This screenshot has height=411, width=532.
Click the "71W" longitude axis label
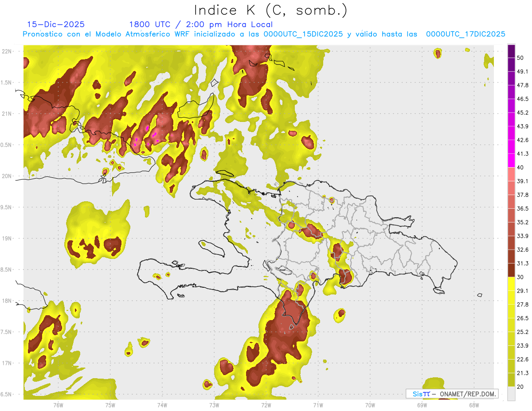(x=318, y=405)
